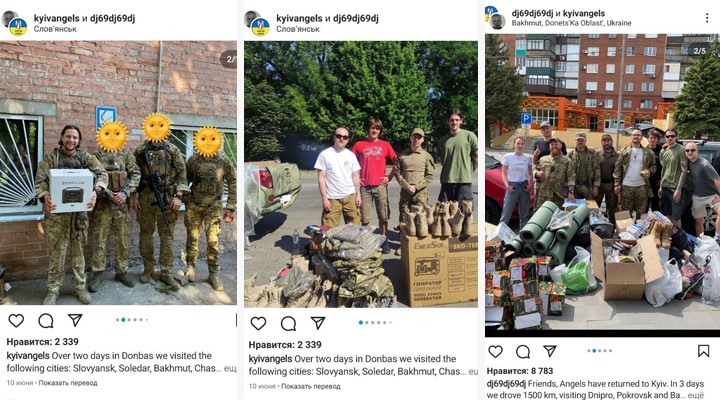
Task: Open likes list 'Нравится: 8 783'
Action: pos(520,371)
